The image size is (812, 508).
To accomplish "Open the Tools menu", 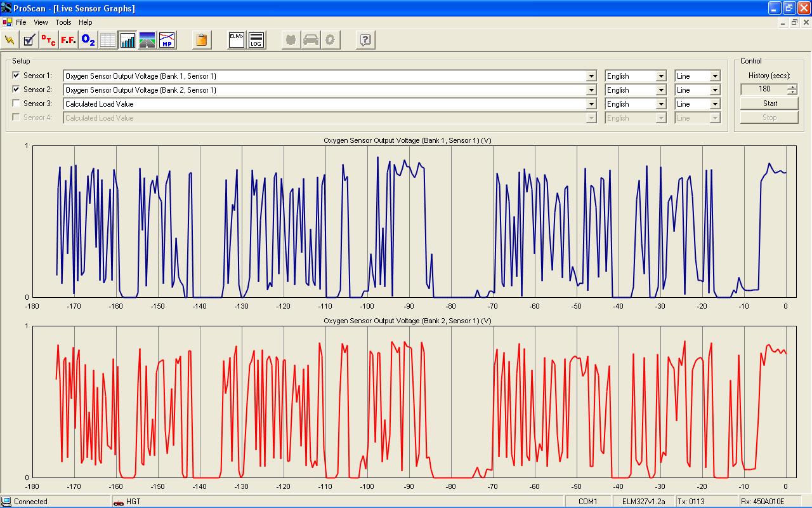I will coord(63,22).
